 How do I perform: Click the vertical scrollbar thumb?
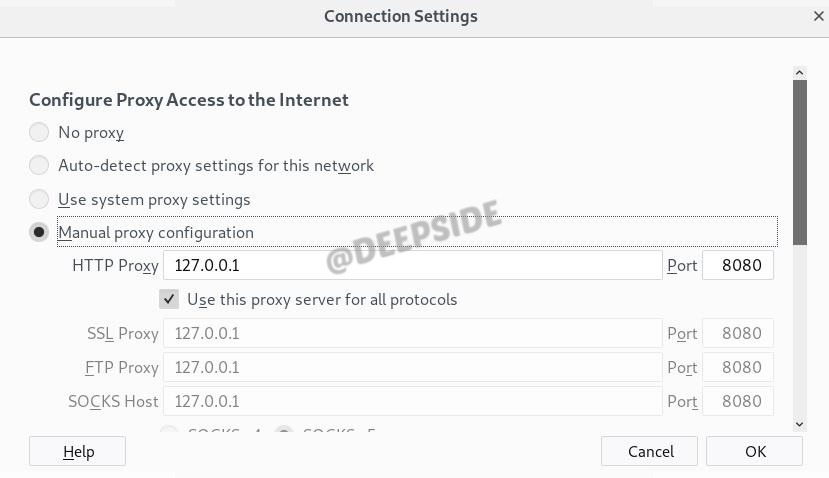(799, 160)
